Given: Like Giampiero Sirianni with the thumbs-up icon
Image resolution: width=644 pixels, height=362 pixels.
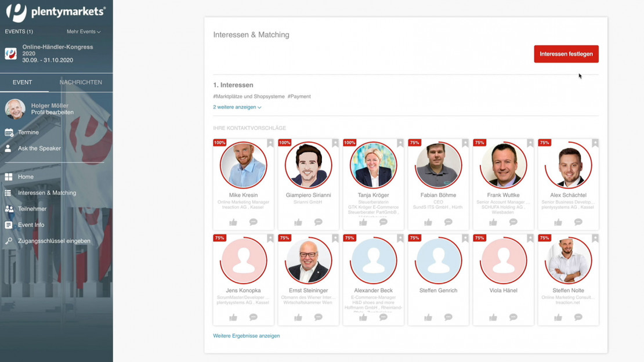Looking at the screenshot, I should pyautogui.click(x=298, y=222).
